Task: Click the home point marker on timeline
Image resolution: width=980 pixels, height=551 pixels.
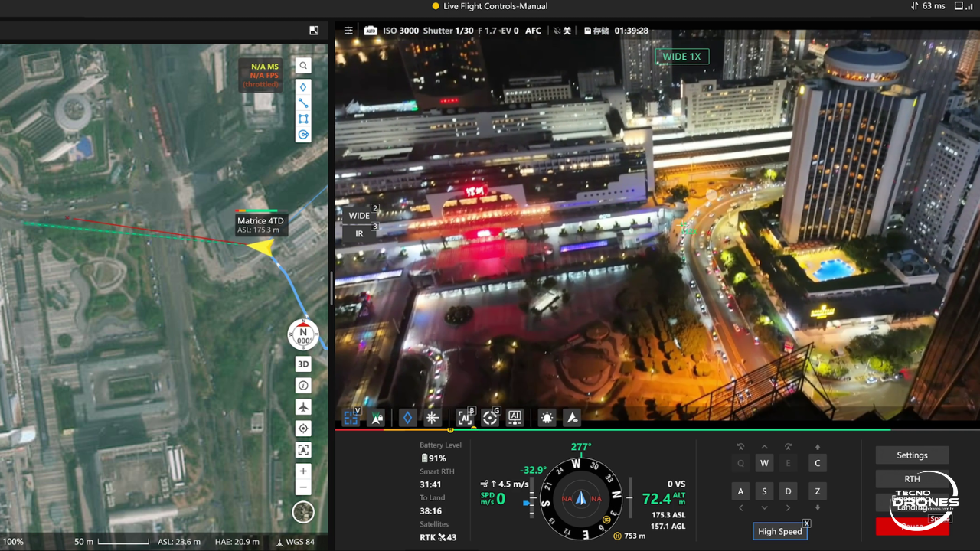Action: click(x=450, y=430)
